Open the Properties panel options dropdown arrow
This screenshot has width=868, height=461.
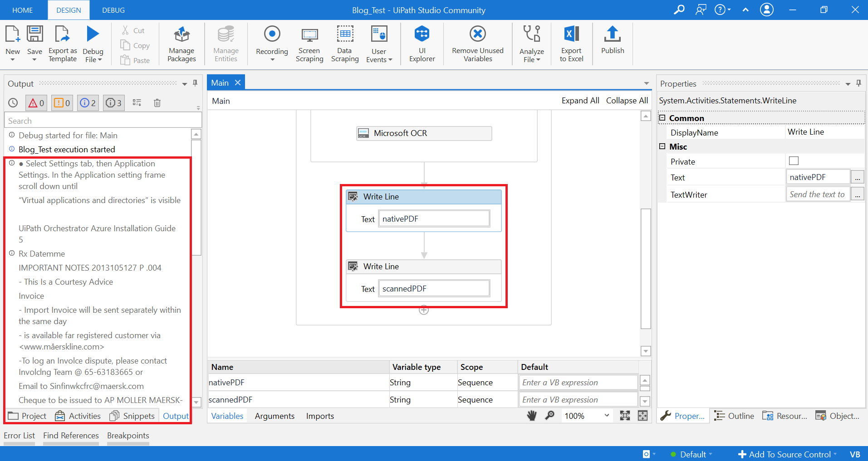(848, 84)
